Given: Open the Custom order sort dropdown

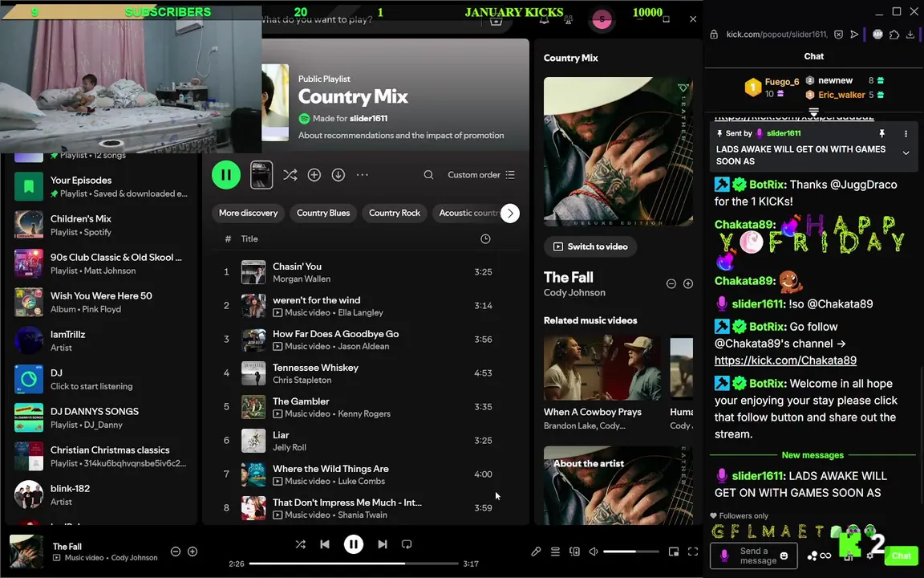Looking at the screenshot, I should point(481,174).
